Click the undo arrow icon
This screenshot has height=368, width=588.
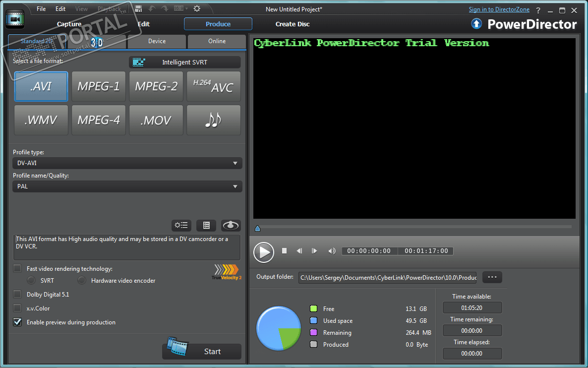coord(152,8)
